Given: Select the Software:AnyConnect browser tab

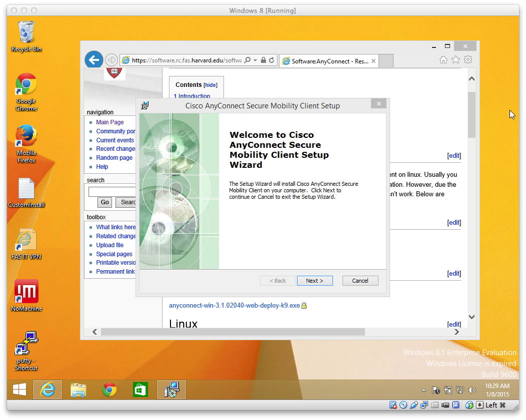Looking at the screenshot, I should point(329,61).
